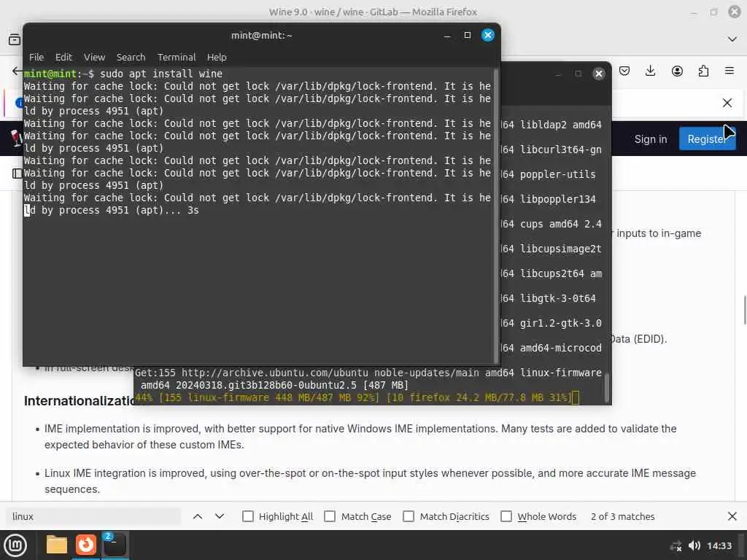Open the Edit menu in the front terminal
Screen dimensions: 747x560
[x=63, y=57]
